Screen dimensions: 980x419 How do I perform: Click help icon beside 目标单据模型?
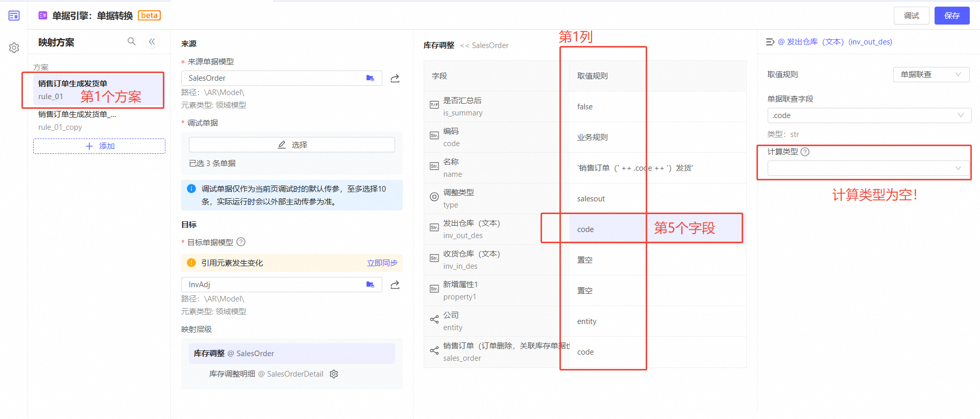(x=241, y=242)
